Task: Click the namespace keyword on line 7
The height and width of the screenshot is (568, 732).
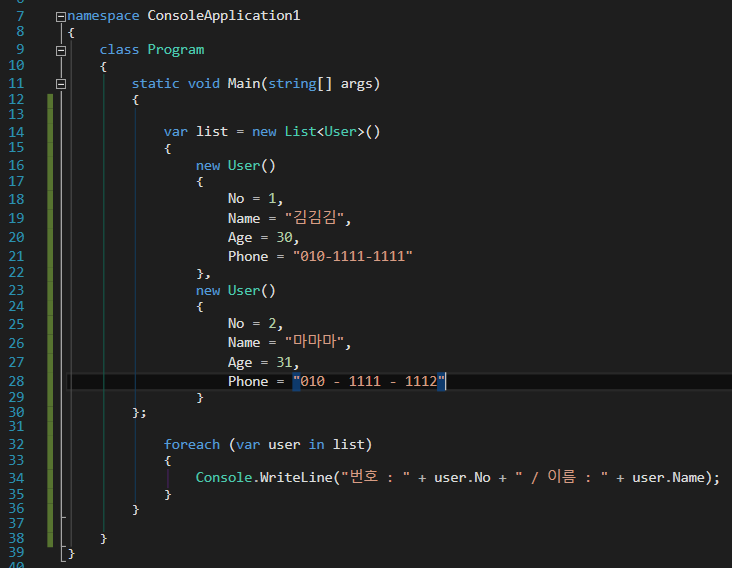Action: tap(103, 16)
